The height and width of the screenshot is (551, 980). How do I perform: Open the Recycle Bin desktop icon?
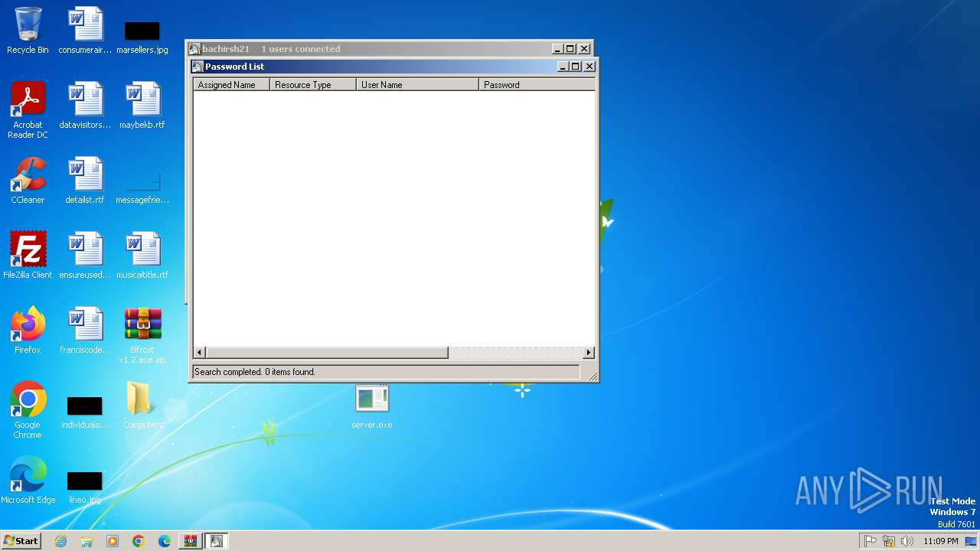tap(28, 31)
